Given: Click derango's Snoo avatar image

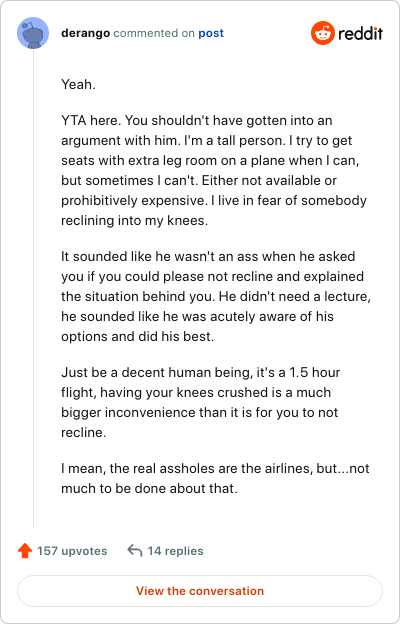Looking at the screenshot, I should pyautogui.click(x=33, y=33).
